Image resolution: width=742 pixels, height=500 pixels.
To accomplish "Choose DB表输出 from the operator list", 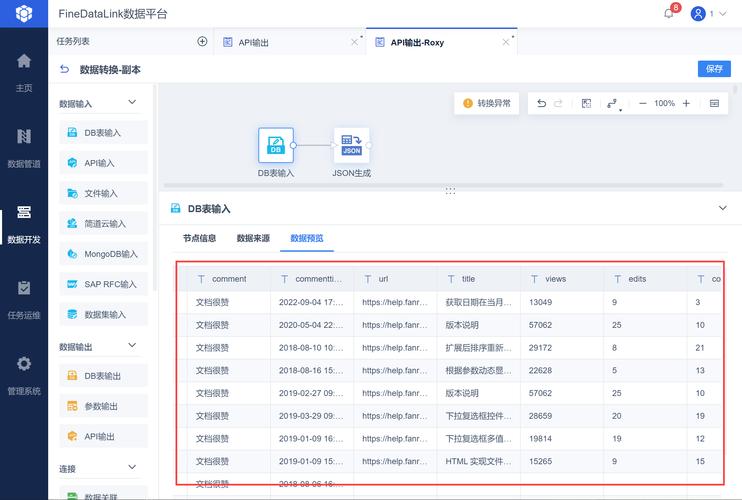I will tap(103, 376).
